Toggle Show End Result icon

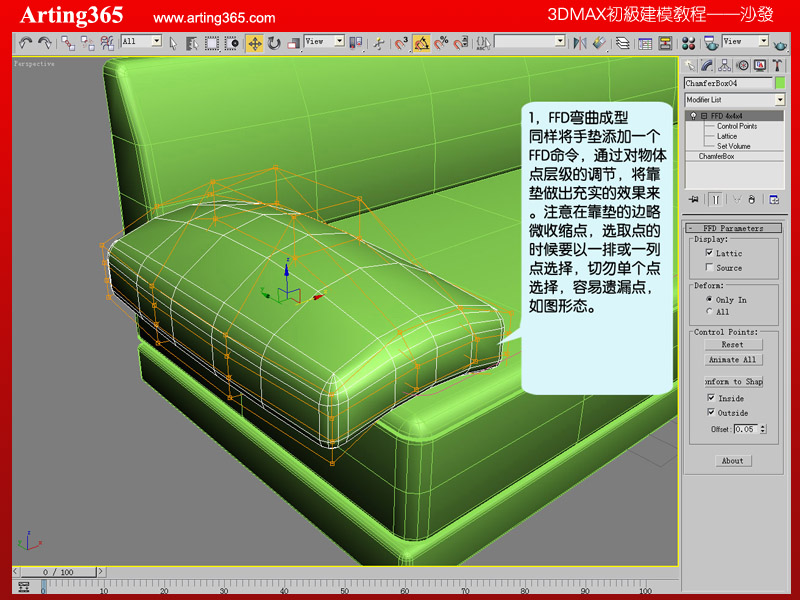coord(715,199)
